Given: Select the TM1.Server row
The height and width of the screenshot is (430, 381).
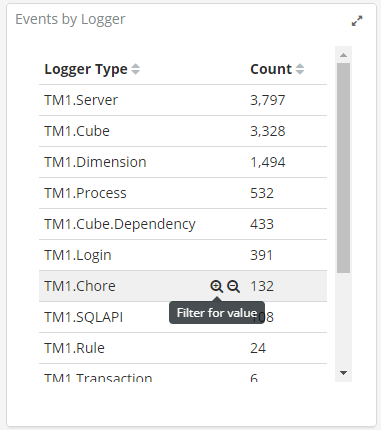Looking at the screenshot, I should [183, 100].
